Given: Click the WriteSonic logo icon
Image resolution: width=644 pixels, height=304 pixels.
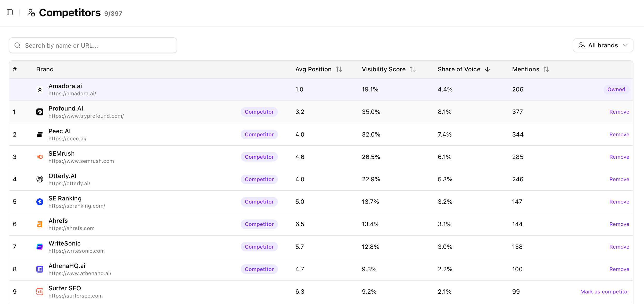Looking at the screenshot, I should tap(40, 247).
